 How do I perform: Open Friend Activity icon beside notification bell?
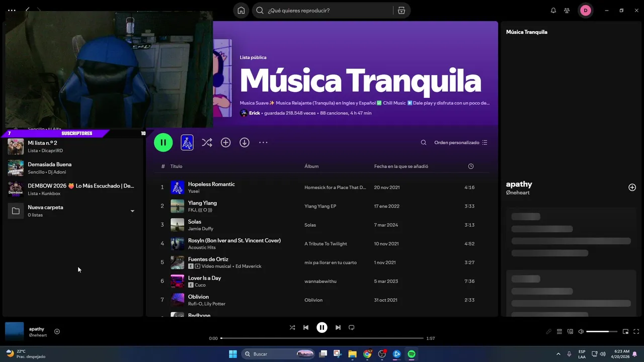[x=567, y=11]
